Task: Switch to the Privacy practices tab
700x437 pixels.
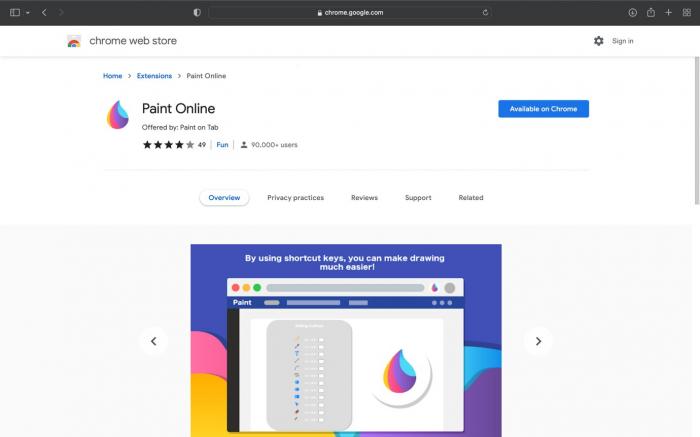Action: (x=296, y=198)
